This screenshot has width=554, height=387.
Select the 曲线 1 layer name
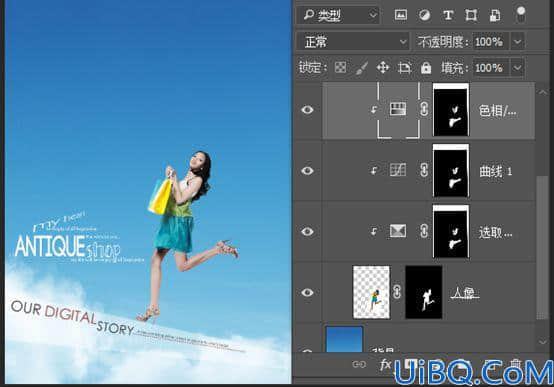point(496,172)
